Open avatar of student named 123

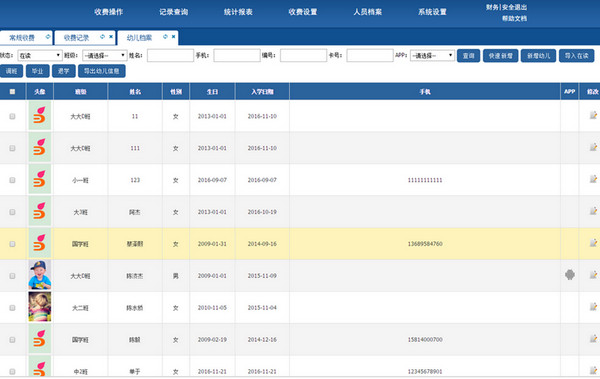click(39, 180)
